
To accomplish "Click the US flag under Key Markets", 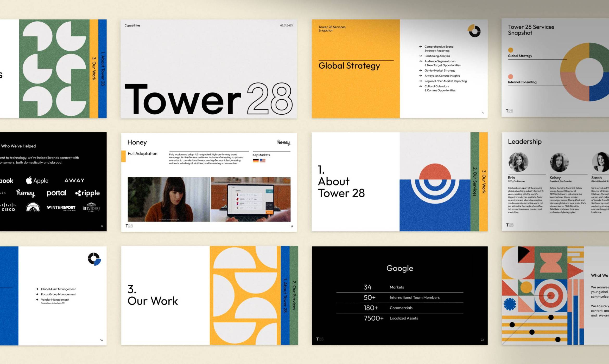I will (263, 161).
